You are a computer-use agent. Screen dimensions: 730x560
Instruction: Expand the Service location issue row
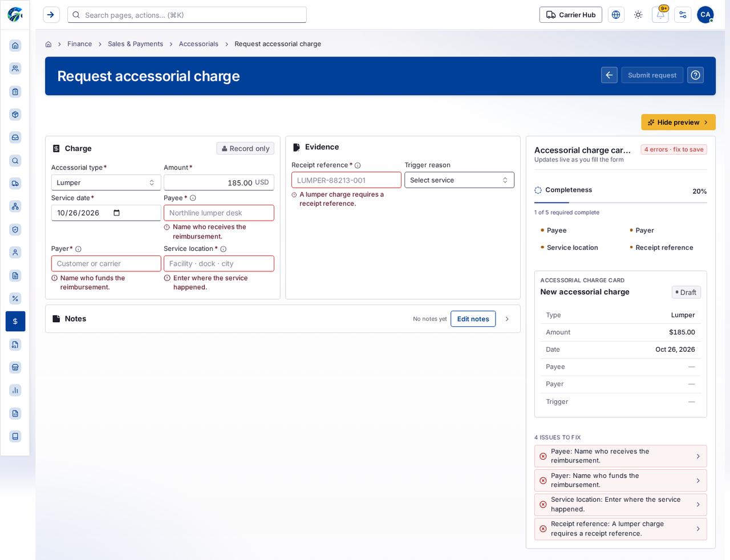pos(620,505)
